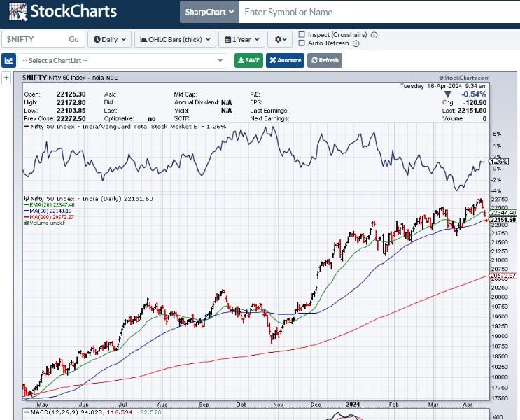Click the -0.54% change percentage
This screenshot has width=520, height=420.
(474, 94)
